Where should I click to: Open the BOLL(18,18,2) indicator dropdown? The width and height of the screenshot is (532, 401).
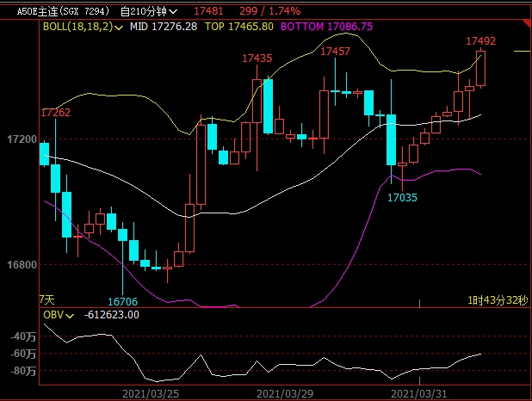click(83, 27)
